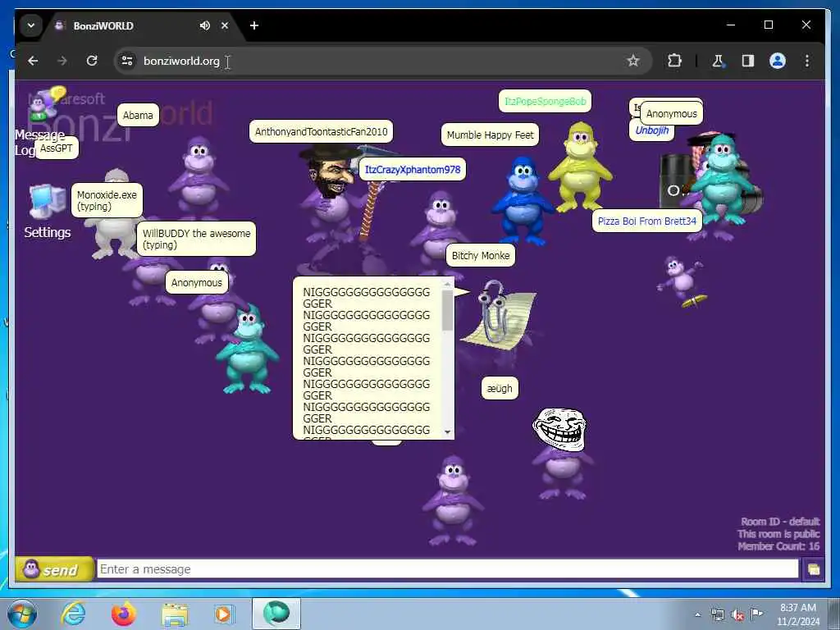Select the Pizza Boi From Brett34 name tag

tap(646, 221)
